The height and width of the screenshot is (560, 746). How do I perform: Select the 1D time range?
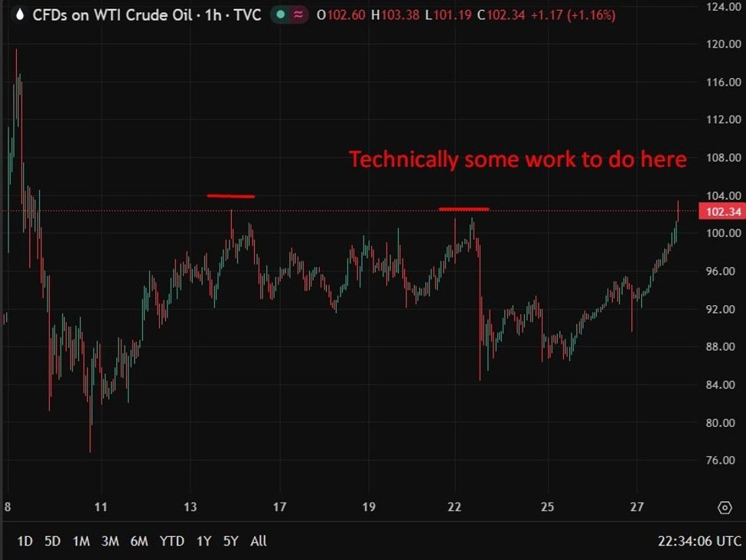coord(24,541)
